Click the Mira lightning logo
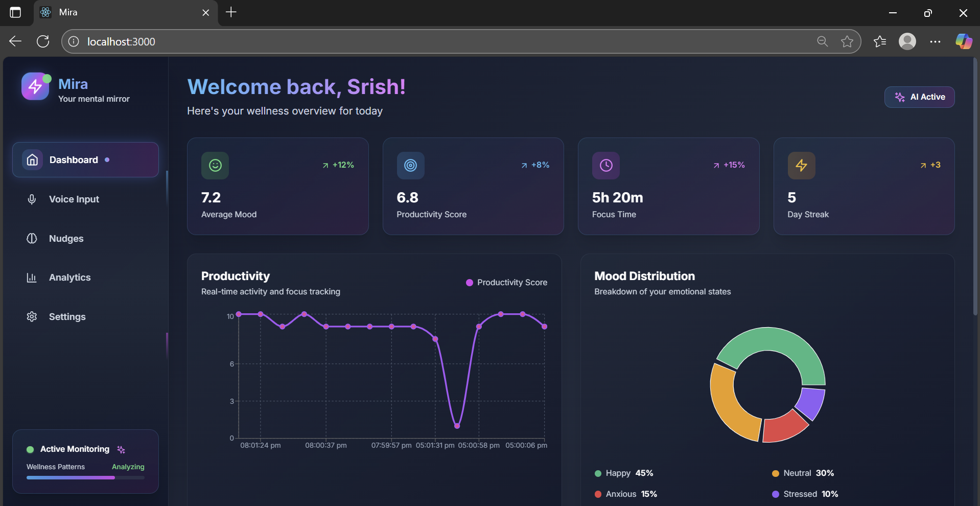 pos(35,86)
